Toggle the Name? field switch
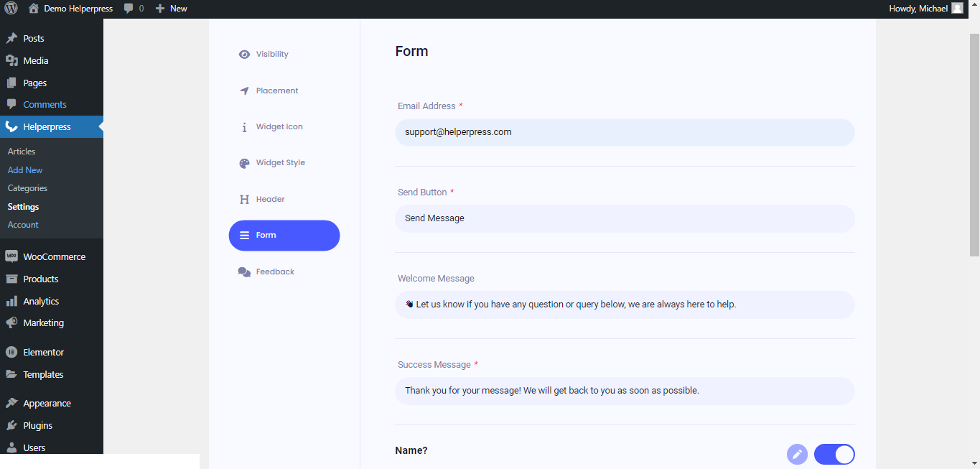 (834, 455)
